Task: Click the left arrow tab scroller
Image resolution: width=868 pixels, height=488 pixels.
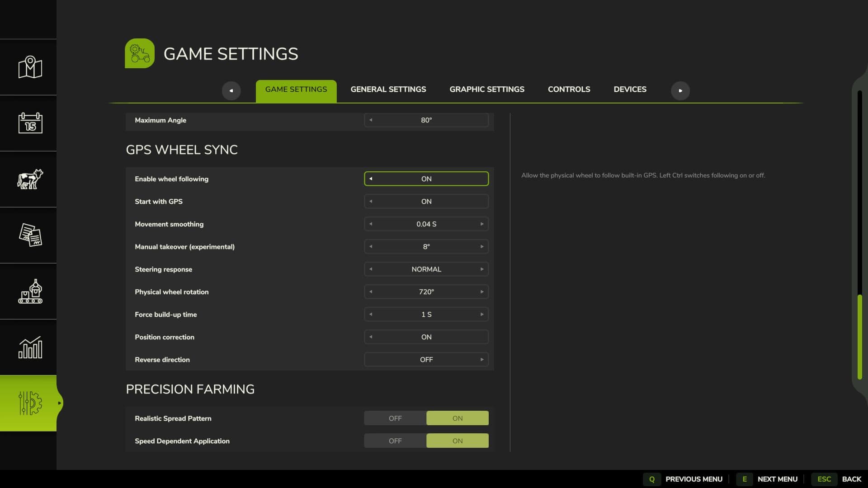Action: pyautogui.click(x=231, y=90)
